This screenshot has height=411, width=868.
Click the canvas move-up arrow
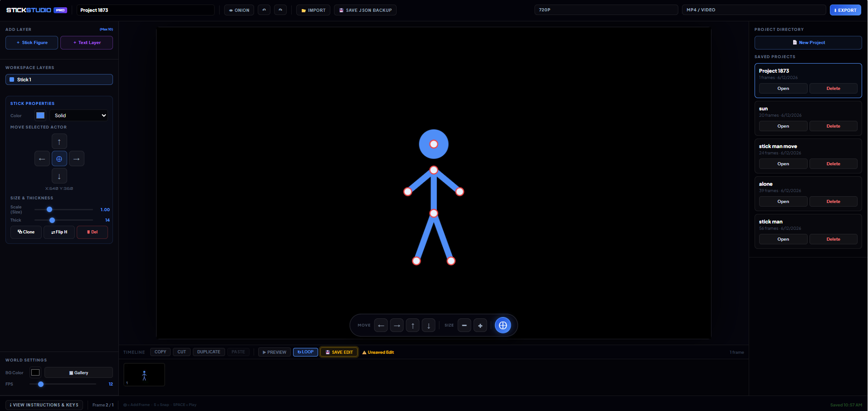[413, 326]
